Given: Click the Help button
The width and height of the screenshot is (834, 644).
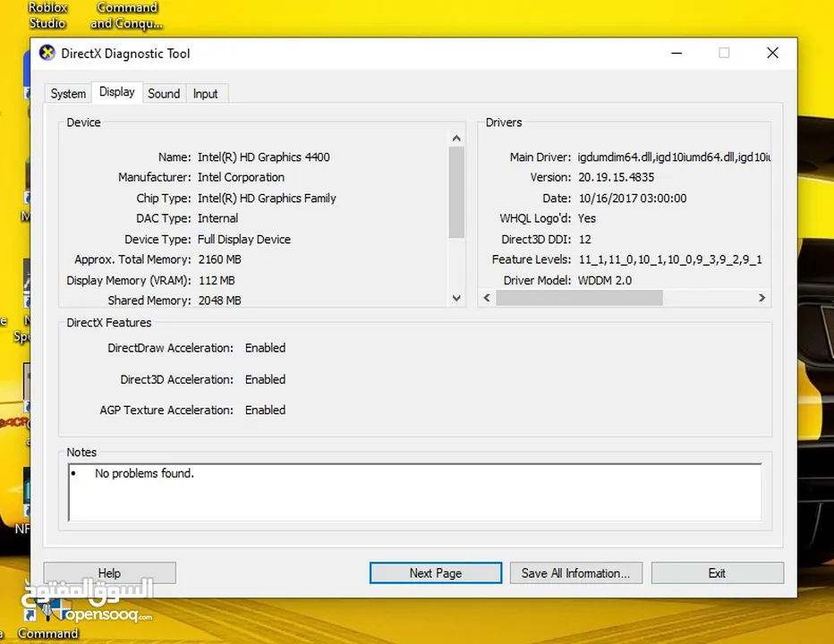Looking at the screenshot, I should coord(109,573).
